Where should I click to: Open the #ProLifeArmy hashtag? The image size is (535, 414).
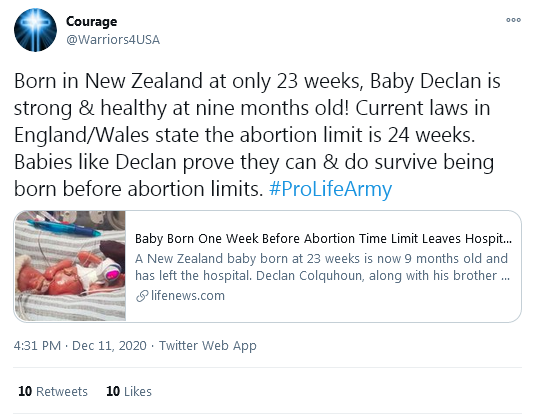[x=330, y=189]
